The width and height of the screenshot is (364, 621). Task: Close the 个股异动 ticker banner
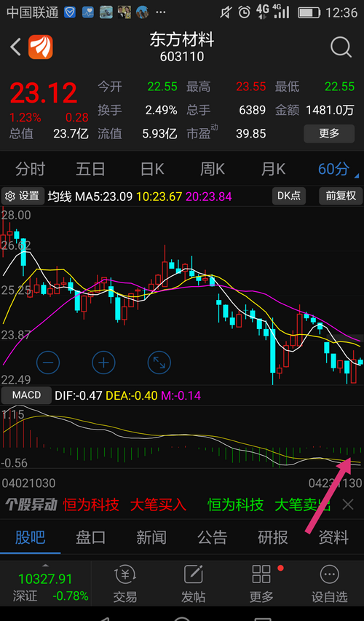point(348,505)
